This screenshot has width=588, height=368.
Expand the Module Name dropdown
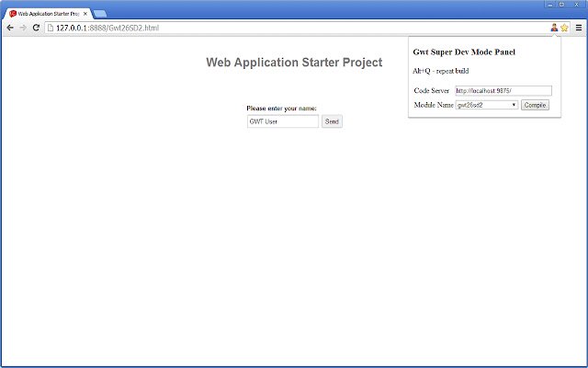coord(487,105)
